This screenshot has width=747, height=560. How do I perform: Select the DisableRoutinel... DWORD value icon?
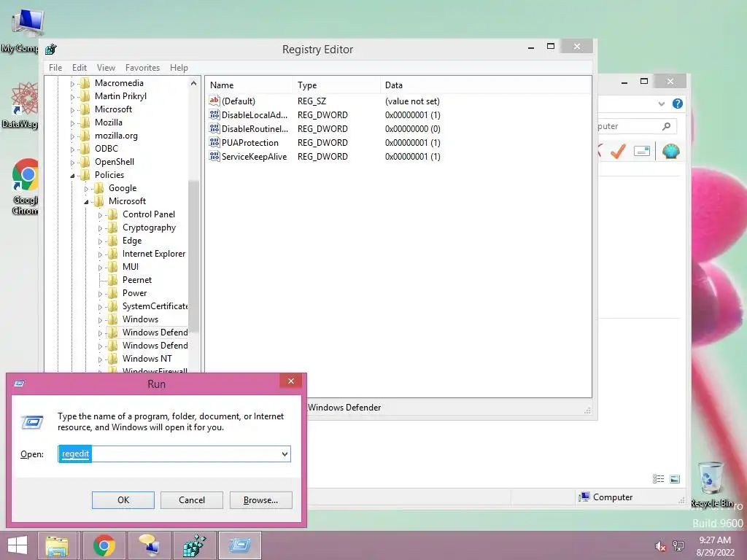tap(214, 128)
